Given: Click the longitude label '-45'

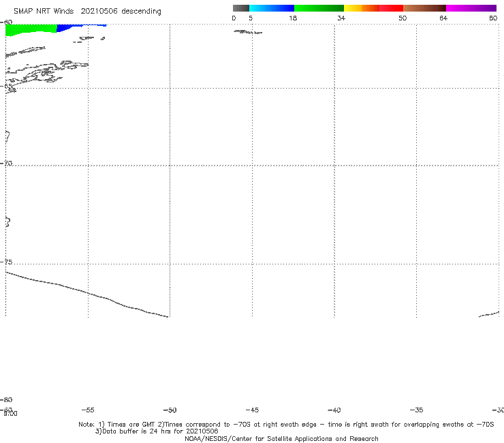Looking at the screenshot, I should 252,410.
